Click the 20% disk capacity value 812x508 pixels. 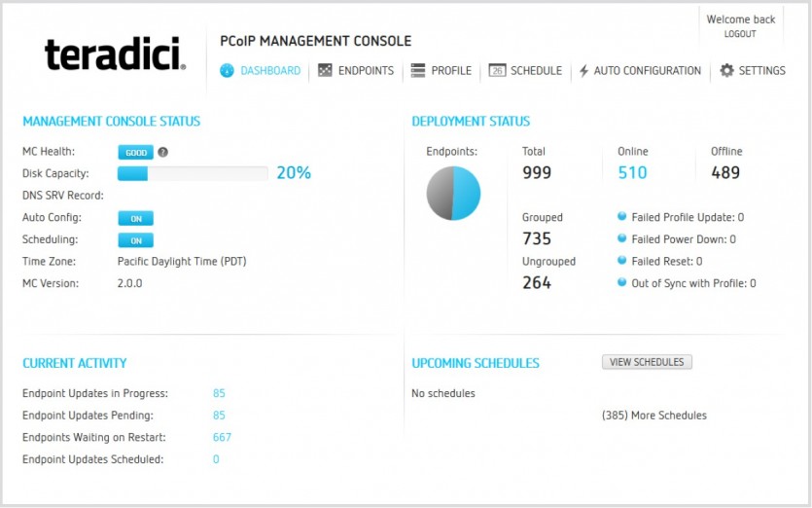(x=294, y=172)
